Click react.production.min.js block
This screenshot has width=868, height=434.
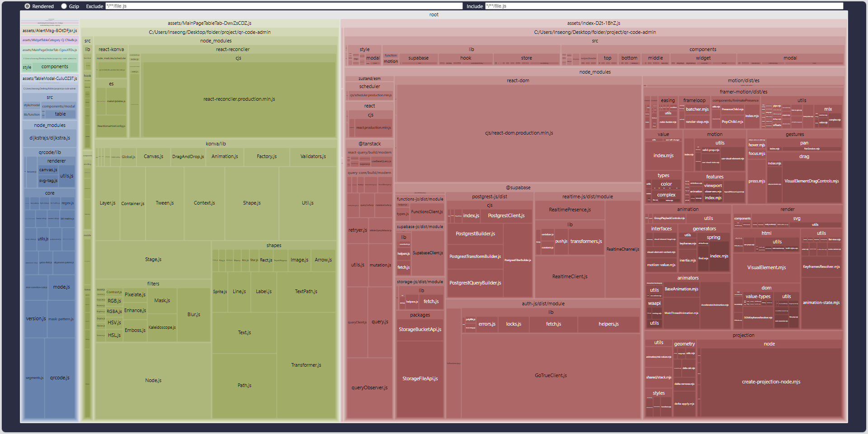pos(373,128)
